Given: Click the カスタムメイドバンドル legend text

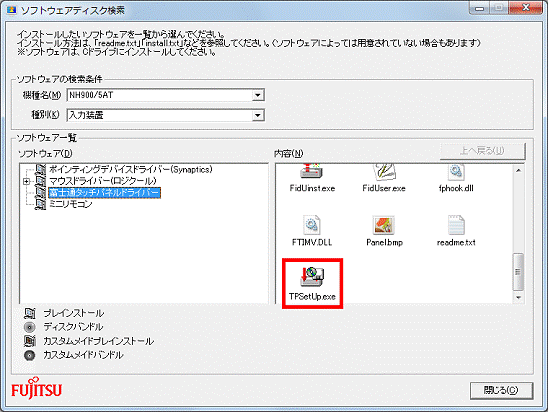Looking at the screenshot, I should tap(83, 355).
